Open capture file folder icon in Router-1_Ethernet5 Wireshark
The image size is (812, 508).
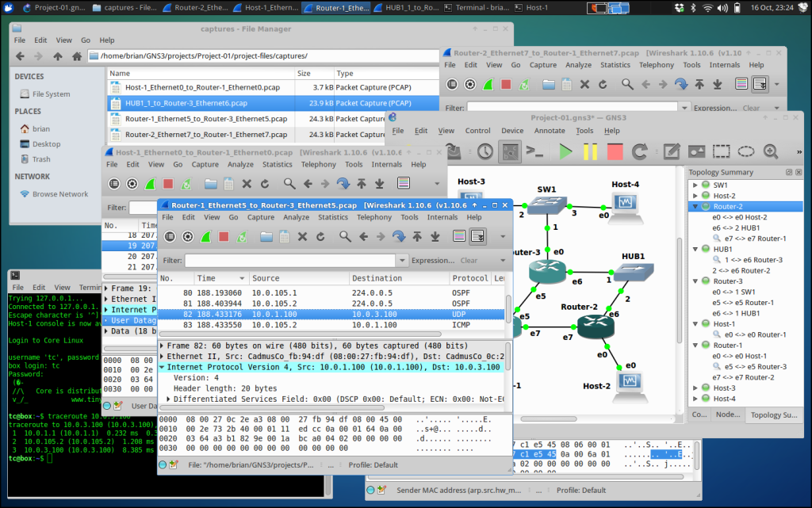click(x=266, y=237)
